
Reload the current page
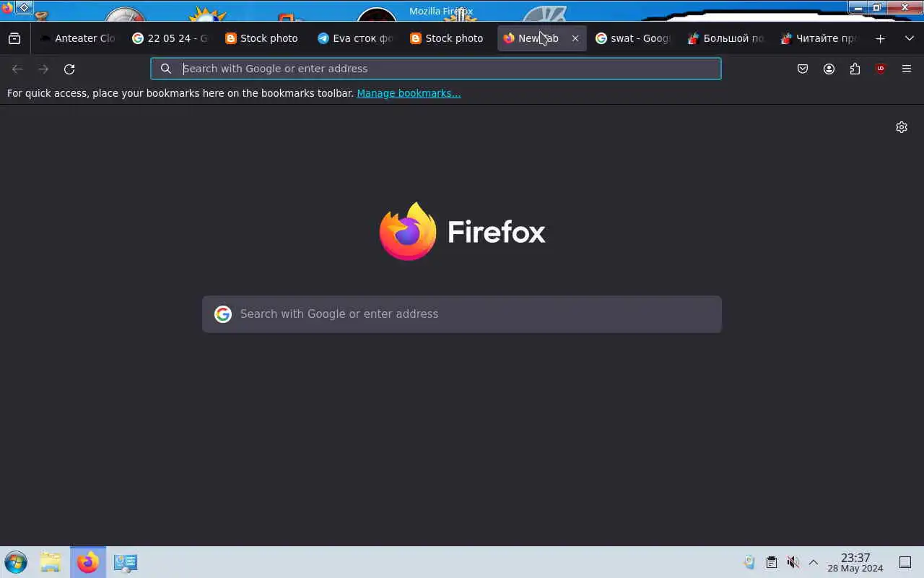coord(69,69)
